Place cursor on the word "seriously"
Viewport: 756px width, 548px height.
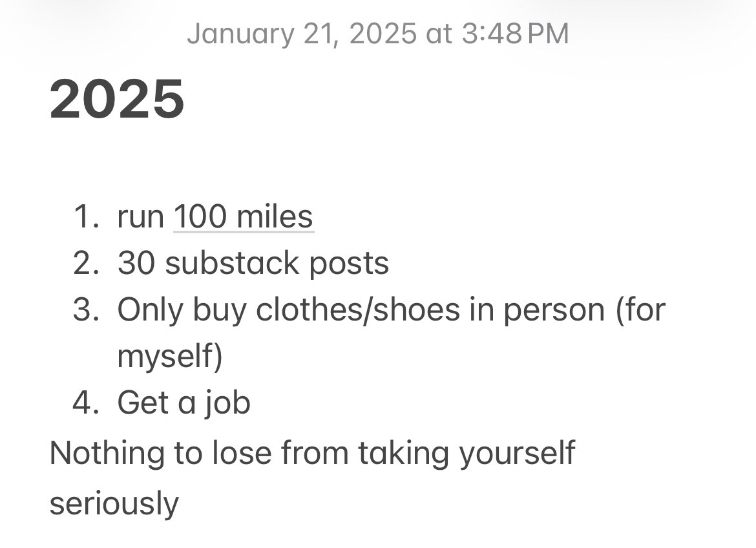coord(114,503)
